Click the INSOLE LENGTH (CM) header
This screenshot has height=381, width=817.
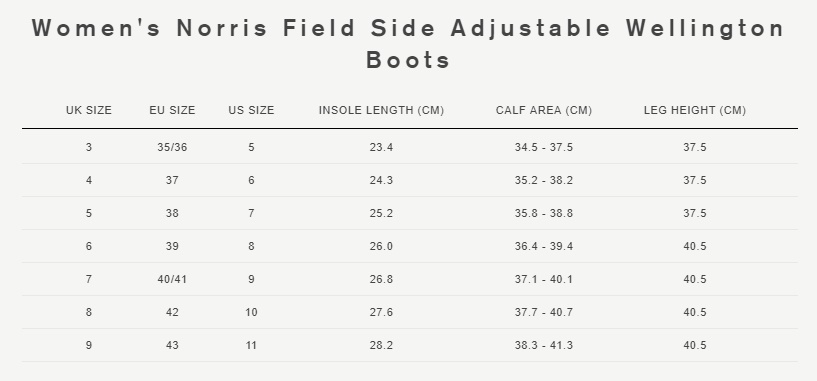pos(381,110)
